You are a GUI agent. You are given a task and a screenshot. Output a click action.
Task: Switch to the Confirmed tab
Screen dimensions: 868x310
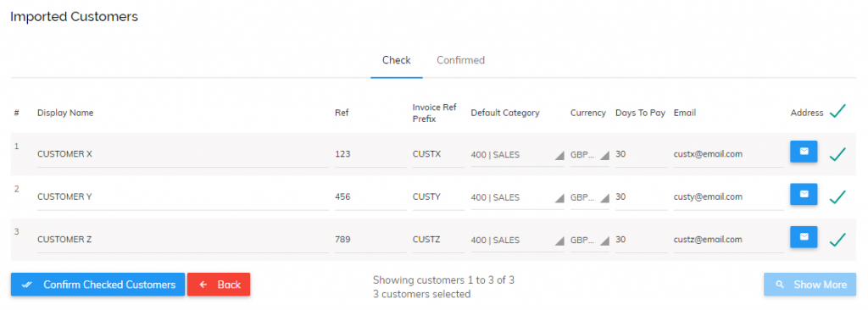460,60
